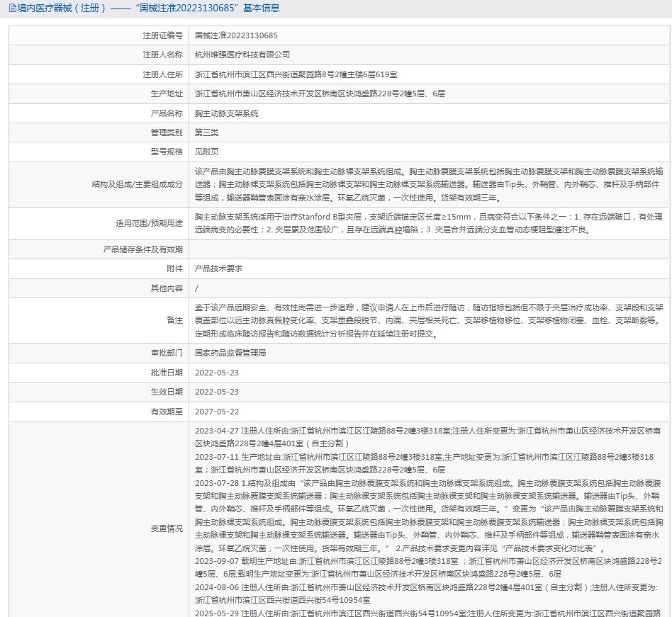Select the label 适用范围/预期用途
Screen dimensions: 672x617
pos(149,223)
